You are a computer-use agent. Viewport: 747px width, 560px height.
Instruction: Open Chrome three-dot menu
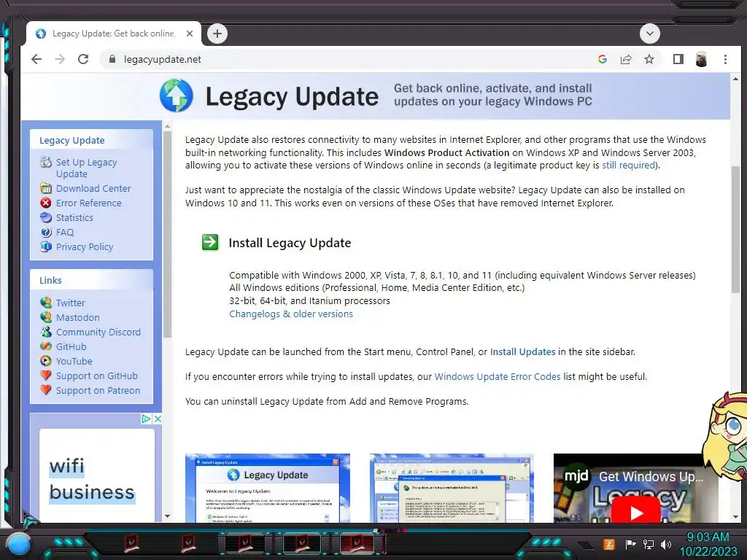point(725,59)
